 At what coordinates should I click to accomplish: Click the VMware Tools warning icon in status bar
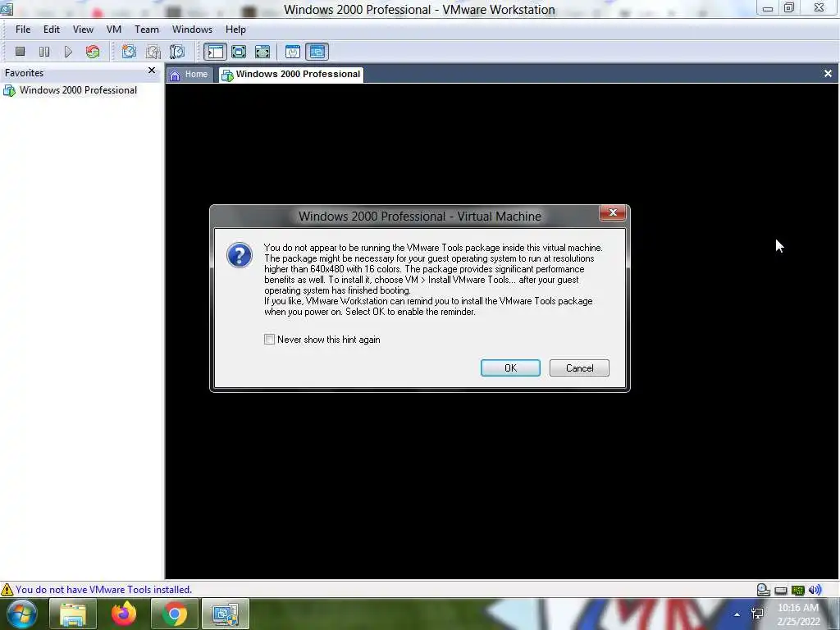7,590
